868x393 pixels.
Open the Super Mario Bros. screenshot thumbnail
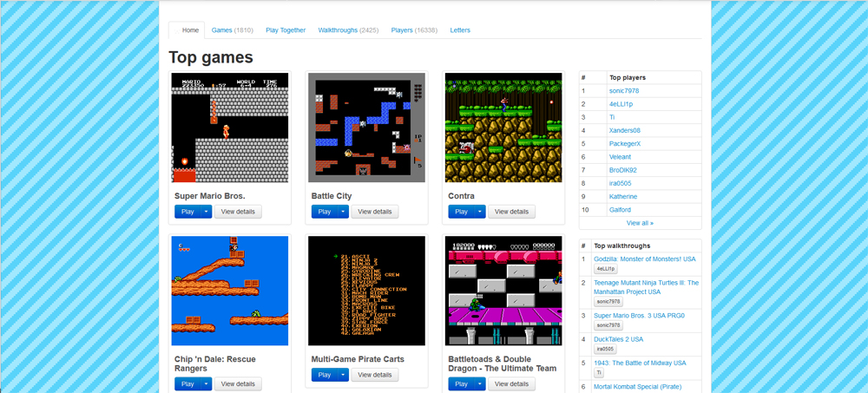pos(230,128)
